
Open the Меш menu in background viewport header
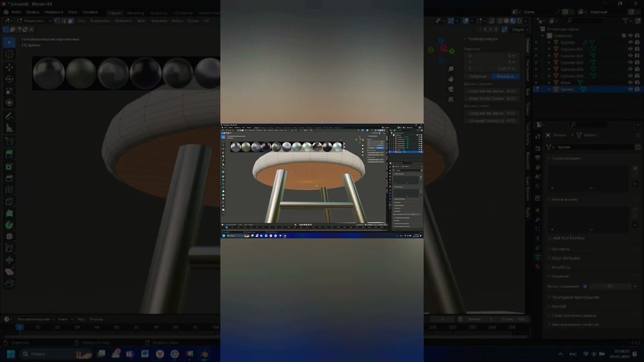pos(141,21)
